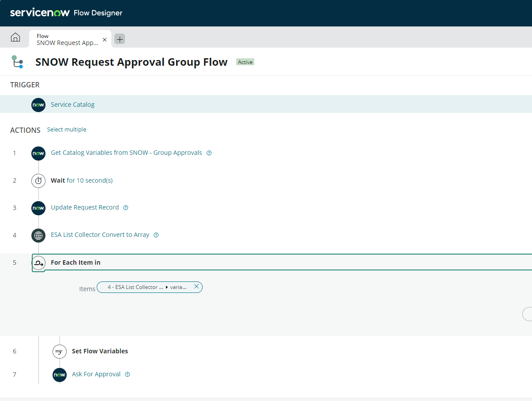
Task: Click the timer icon of Wait step
Action: [x=38, y=180]
